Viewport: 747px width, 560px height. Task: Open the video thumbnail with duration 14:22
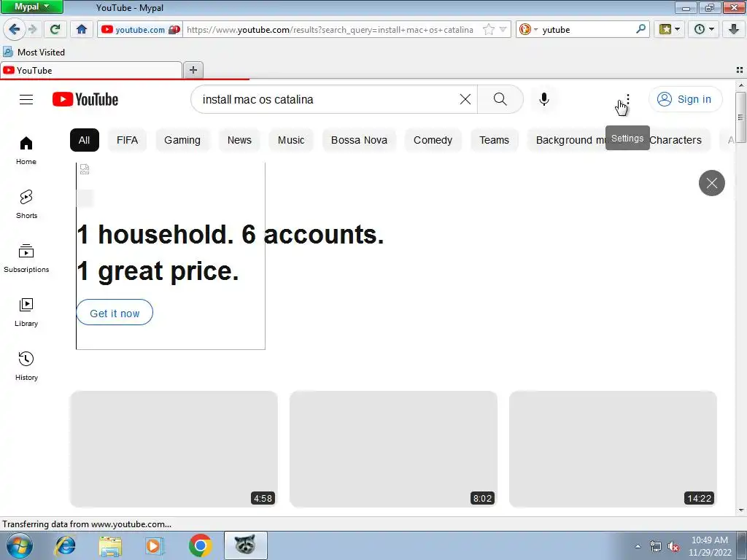pyautogui.click(x=613, y=449)
